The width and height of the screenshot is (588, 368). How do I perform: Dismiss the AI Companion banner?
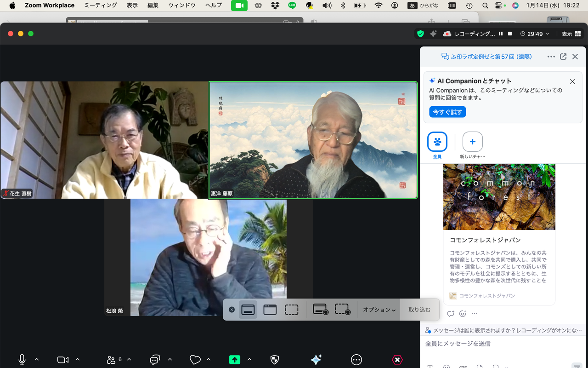pyautogui.click(x=572, y=81)
